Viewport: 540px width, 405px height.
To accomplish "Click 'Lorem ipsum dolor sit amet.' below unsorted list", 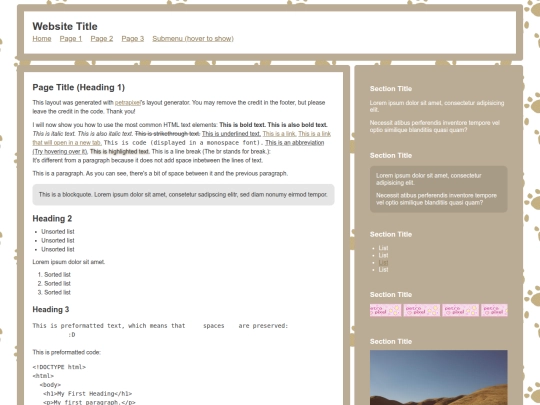I will point(69,262).
